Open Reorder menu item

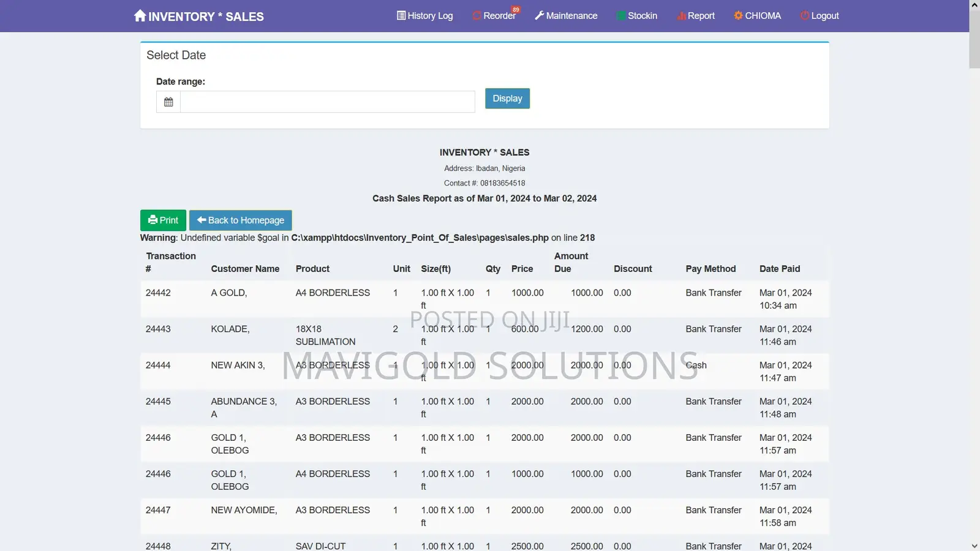[494, 16]
